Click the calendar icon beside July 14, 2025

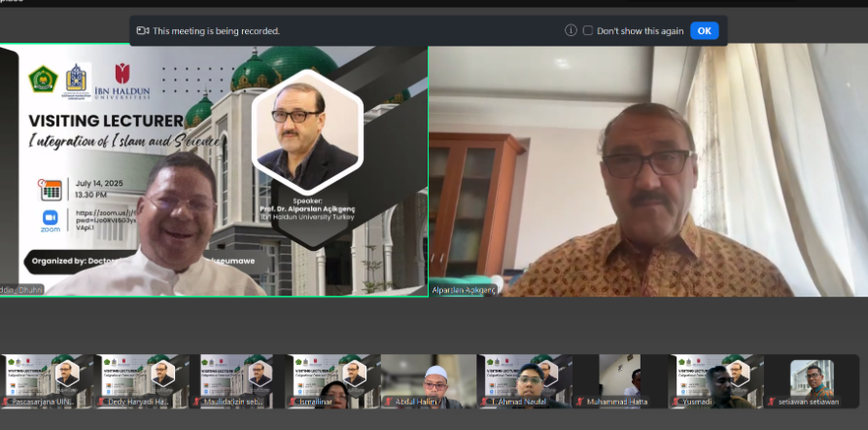51,189
